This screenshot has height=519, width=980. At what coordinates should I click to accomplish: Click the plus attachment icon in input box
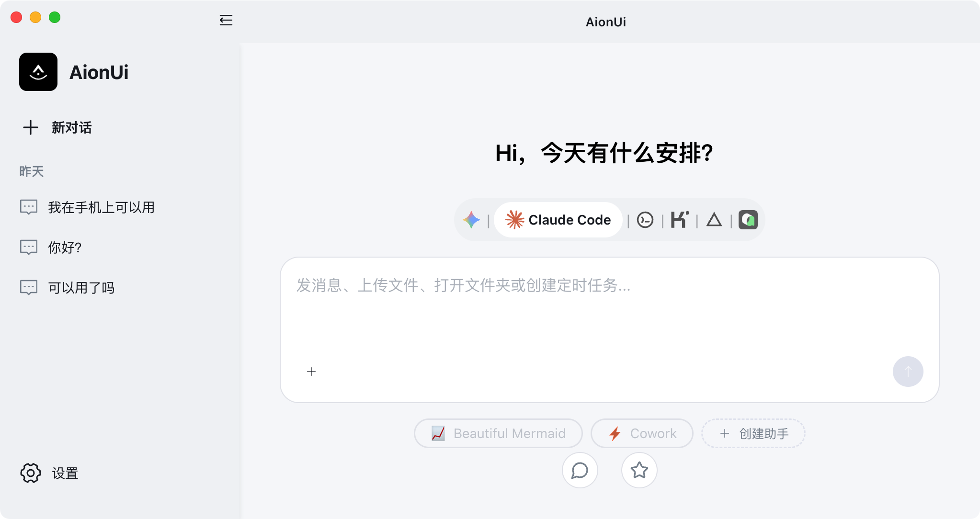click(311, 372)
